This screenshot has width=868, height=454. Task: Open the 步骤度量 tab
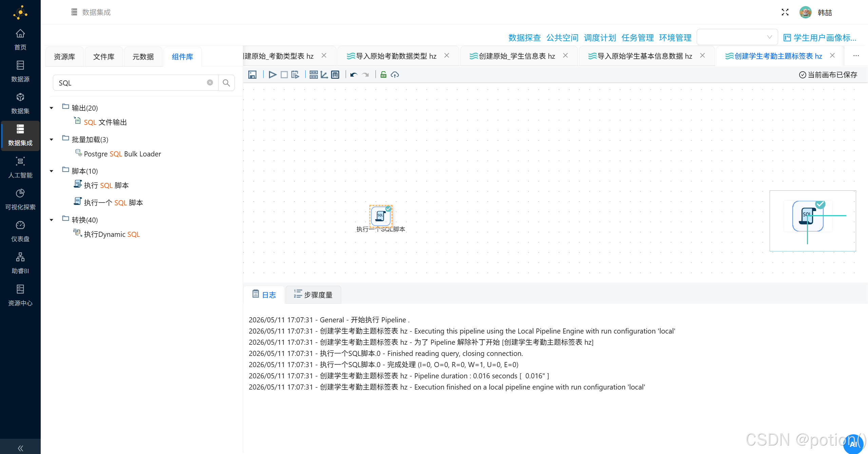[x=313, y=295]
